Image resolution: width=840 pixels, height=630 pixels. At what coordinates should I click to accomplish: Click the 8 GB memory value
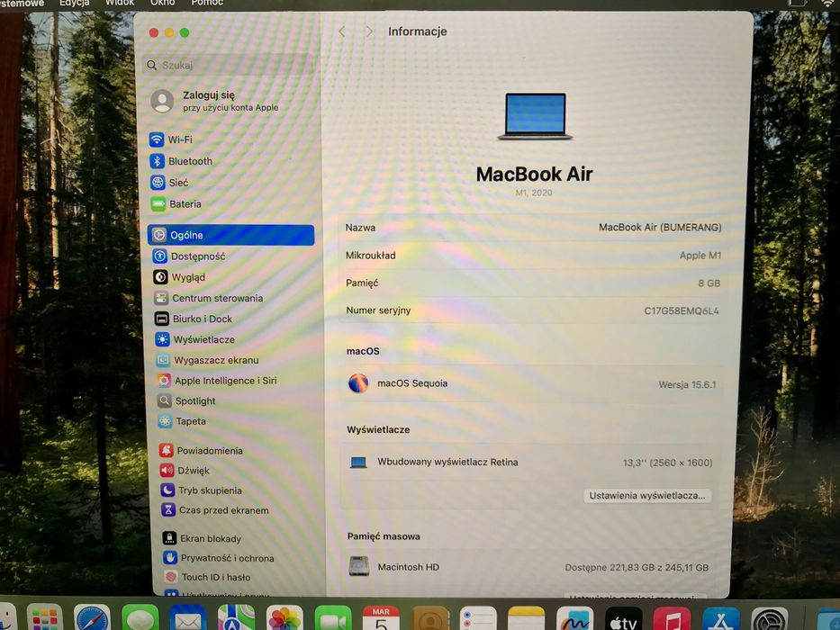click(709, 283)
